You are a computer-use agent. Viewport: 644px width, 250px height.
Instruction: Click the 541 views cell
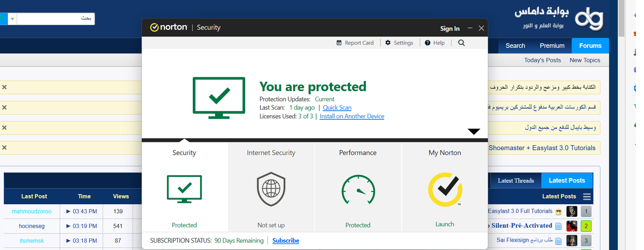tap(118, 226)
